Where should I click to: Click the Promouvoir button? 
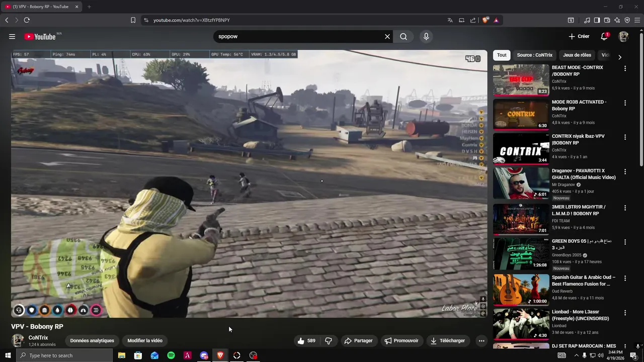coord(401,340)
